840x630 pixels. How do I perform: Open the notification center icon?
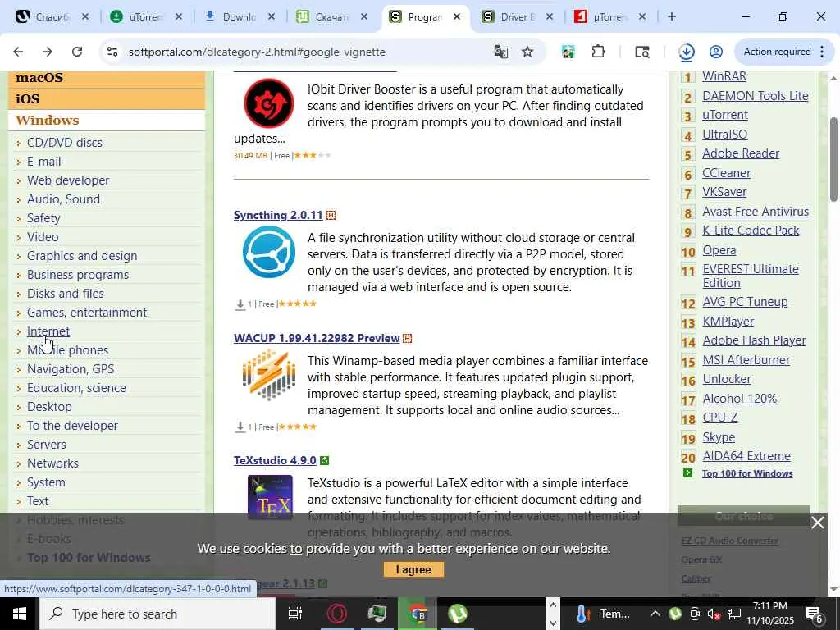coord(815,614)
